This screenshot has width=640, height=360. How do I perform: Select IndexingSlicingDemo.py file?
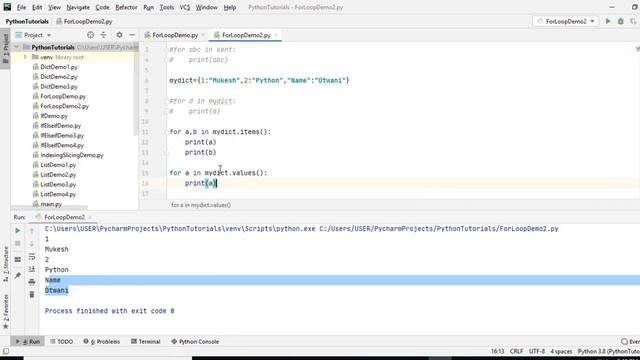pos(72,155)
